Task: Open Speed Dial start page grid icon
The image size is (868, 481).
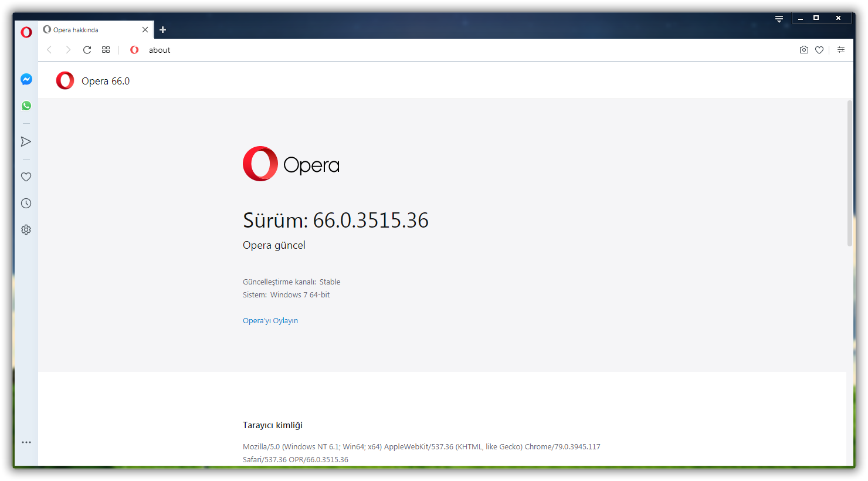Action: coord(106,50)
